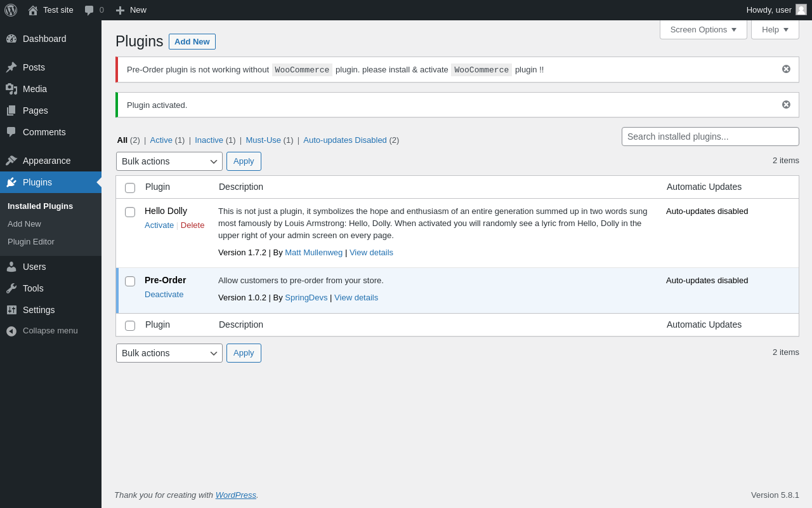Click the Search installed plugins field
The width and height of the screenshot is (812, 508).
tap(710, 137)
